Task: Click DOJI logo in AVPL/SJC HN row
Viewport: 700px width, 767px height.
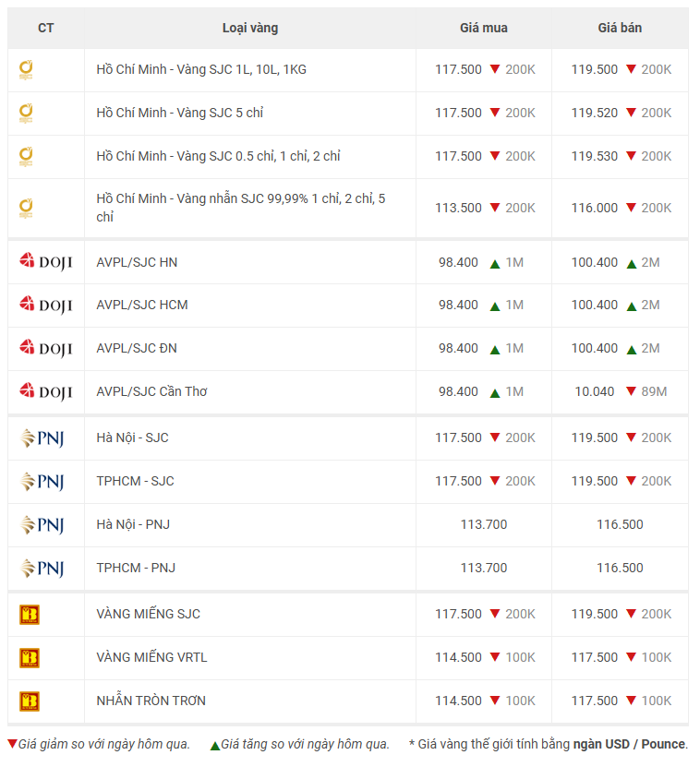Action: tap(45, 262)
